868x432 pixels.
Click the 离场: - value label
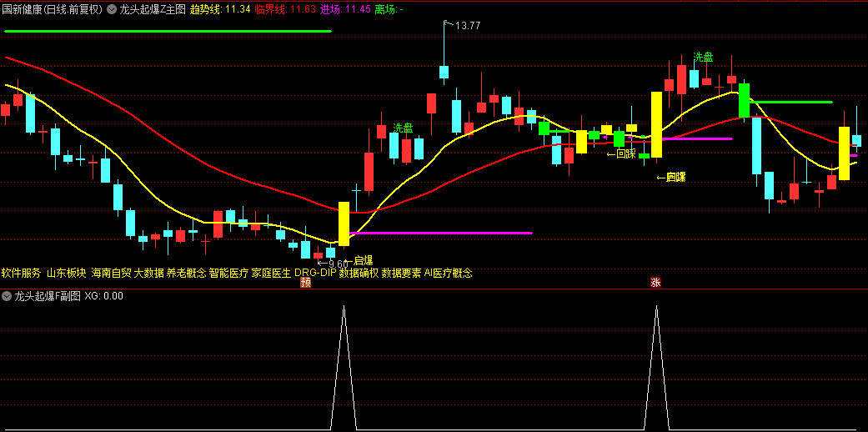click(389, 9)
